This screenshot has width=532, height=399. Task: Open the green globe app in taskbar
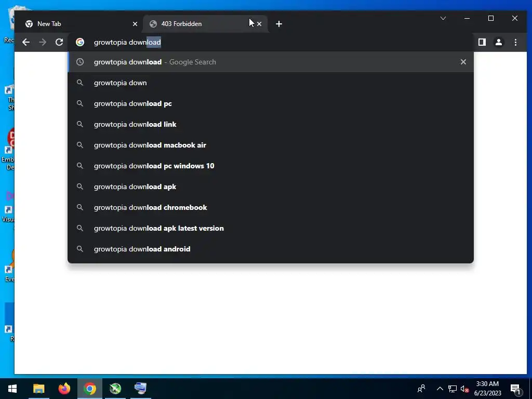tap(115, 389)
